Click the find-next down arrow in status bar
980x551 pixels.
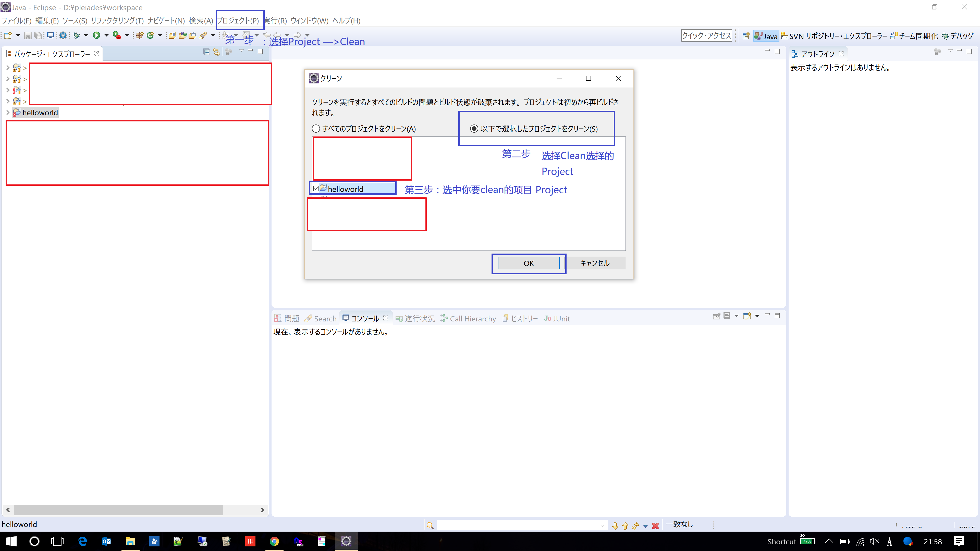point(615,526)
